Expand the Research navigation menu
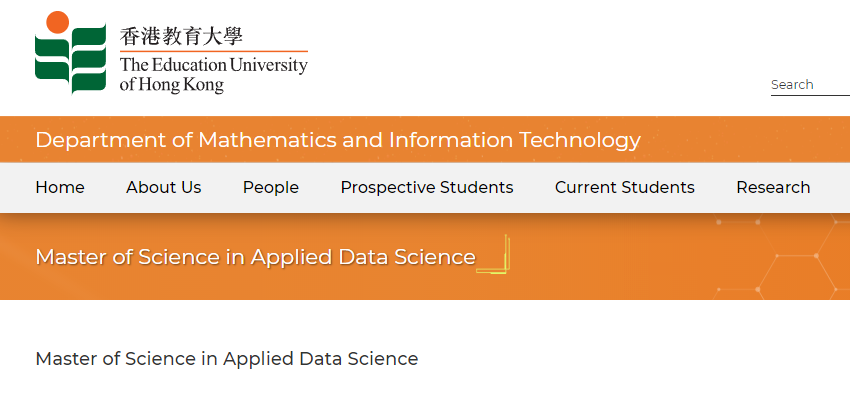This screenshot has height=415, width=850. click(773, 187)
